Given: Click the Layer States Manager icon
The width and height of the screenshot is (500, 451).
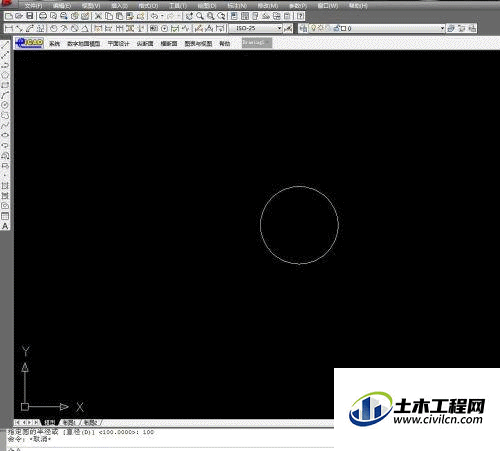Looking at the screenshot, I should (472, 28).
